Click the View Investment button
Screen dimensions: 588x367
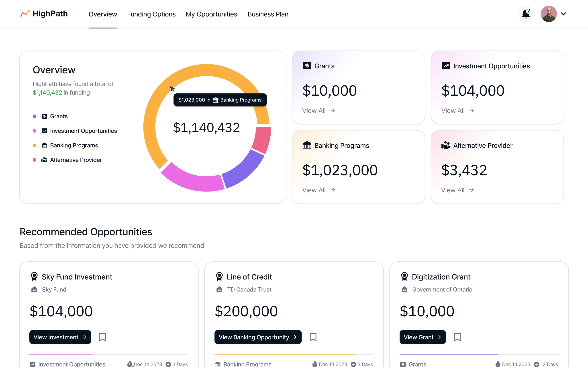coord(60,337)
